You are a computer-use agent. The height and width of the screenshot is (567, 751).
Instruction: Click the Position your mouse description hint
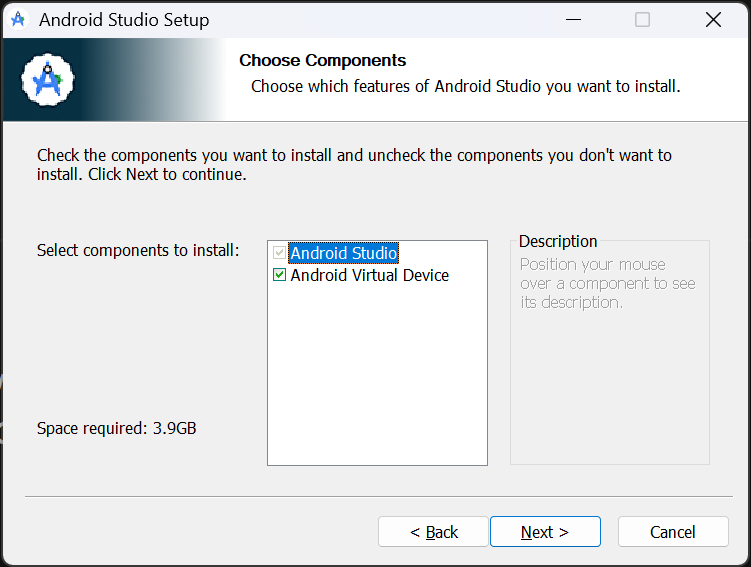[607, 283]
